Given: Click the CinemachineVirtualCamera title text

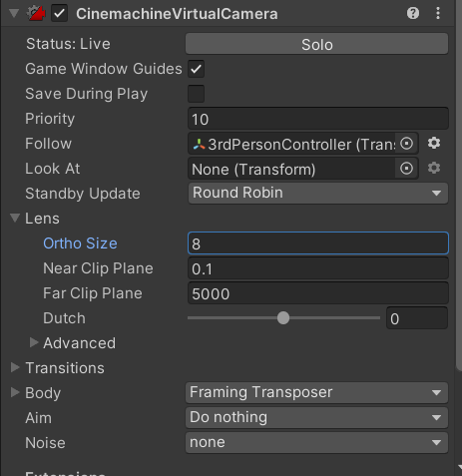Looking at the screenshot, I should (177, 14).
